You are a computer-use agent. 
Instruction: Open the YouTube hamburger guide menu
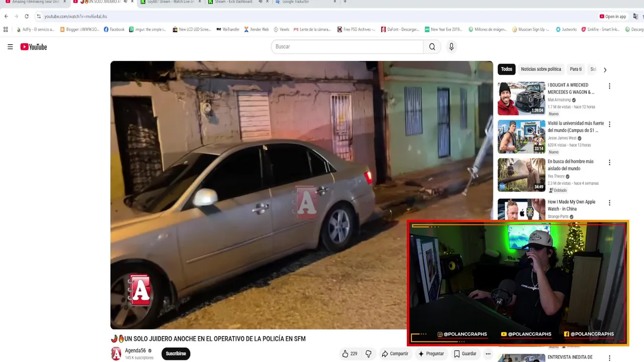(x=10, y=47)
